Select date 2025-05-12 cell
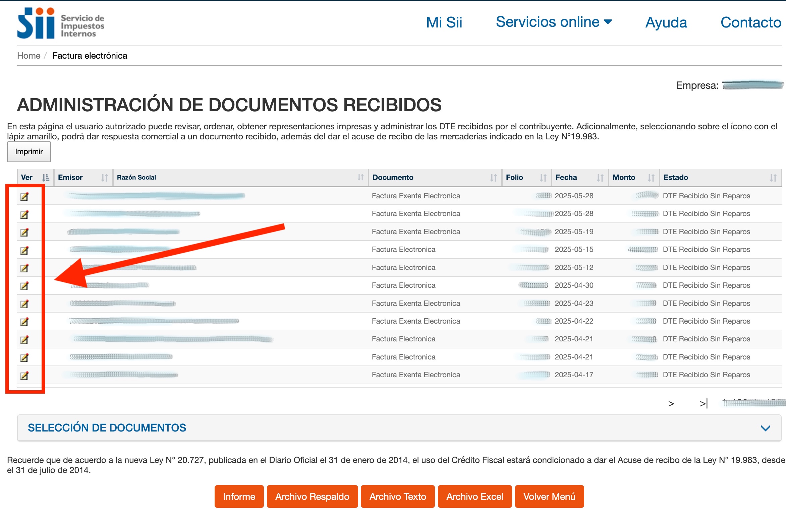 tap(574, 268)
